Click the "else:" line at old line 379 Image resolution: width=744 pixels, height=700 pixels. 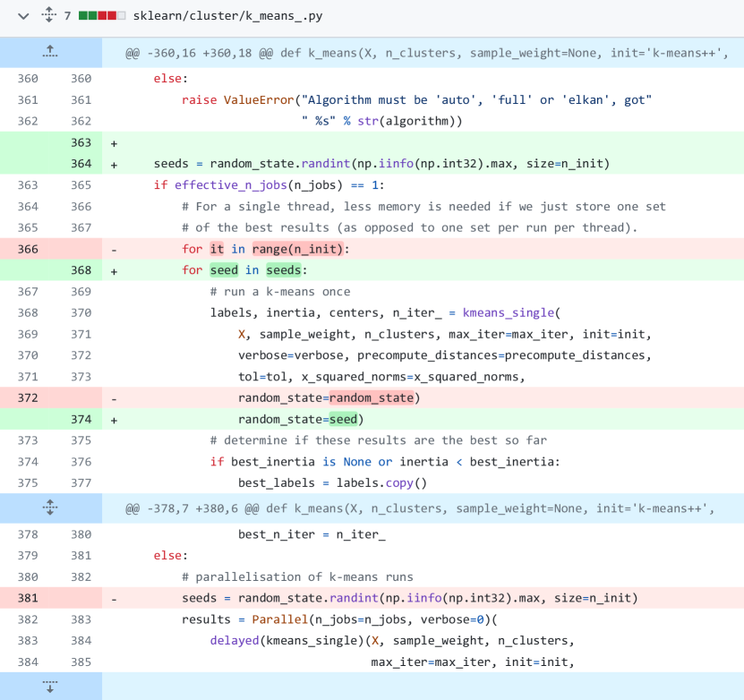point(171,555)
